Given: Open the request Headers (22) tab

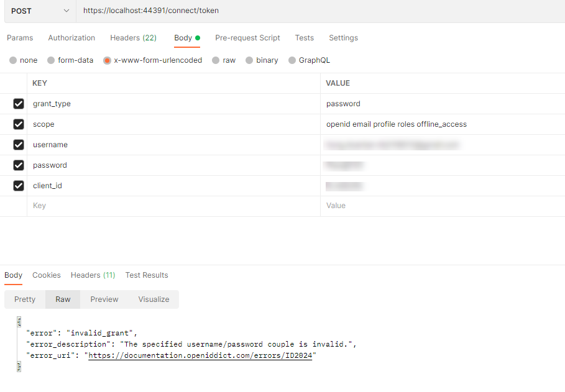Looking at the screenshot, I should pyautogui.click(x=133, y=38).
